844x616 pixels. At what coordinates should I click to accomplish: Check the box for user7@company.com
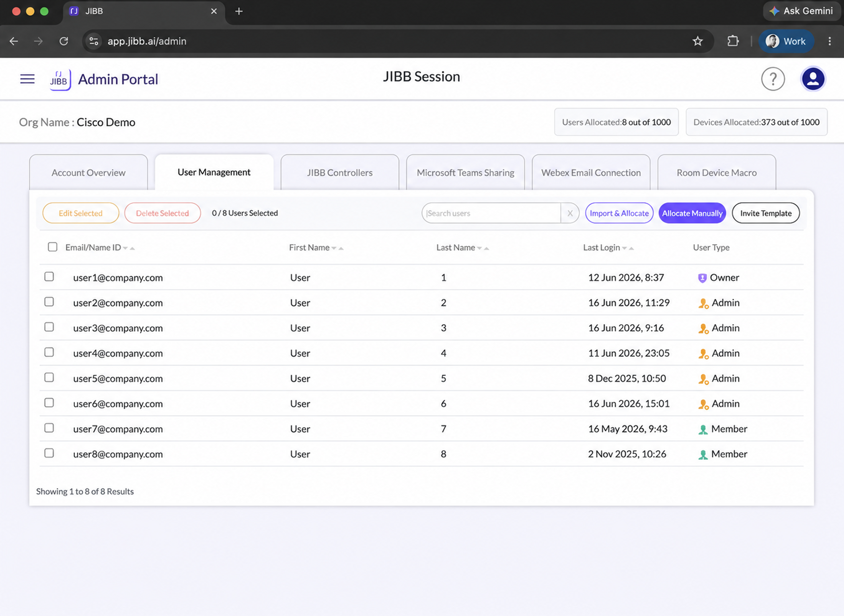click(49, 428)
